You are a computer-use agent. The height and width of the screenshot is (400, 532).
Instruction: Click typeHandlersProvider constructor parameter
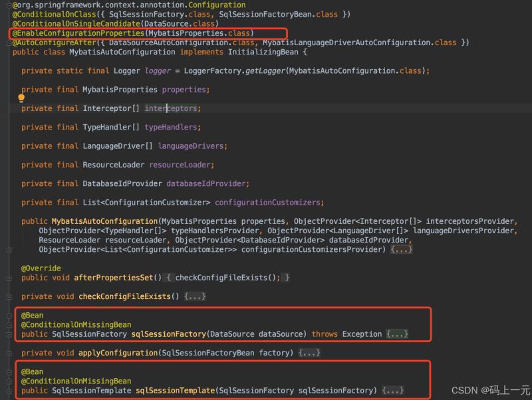click(215, 231)
